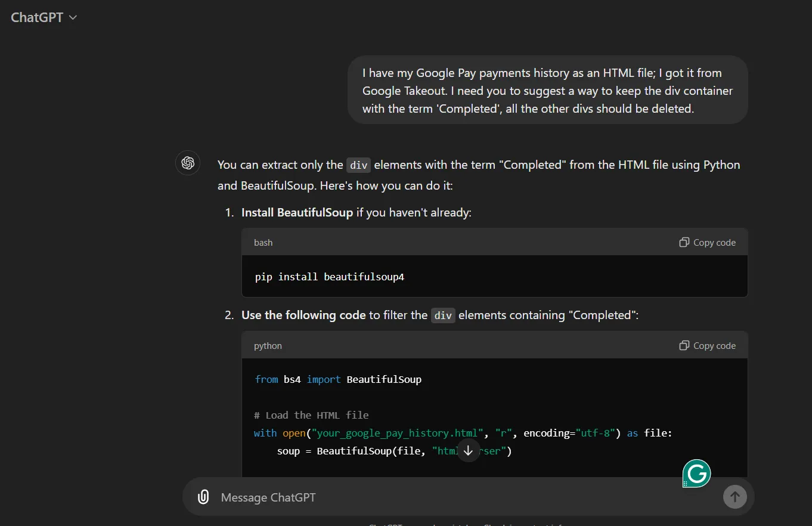Copy code from the bash code block
This screenshot has height=526, width=812.
click(x=707, y=242)
